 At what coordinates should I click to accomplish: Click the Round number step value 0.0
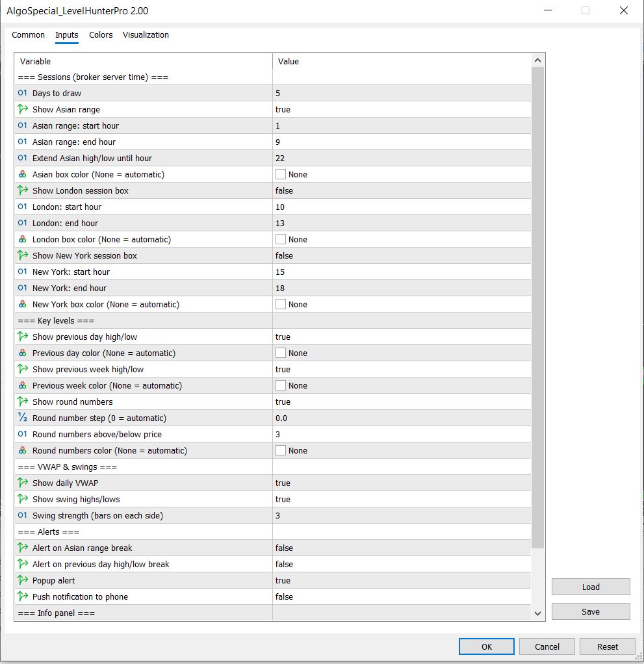(x=402, y=418)
